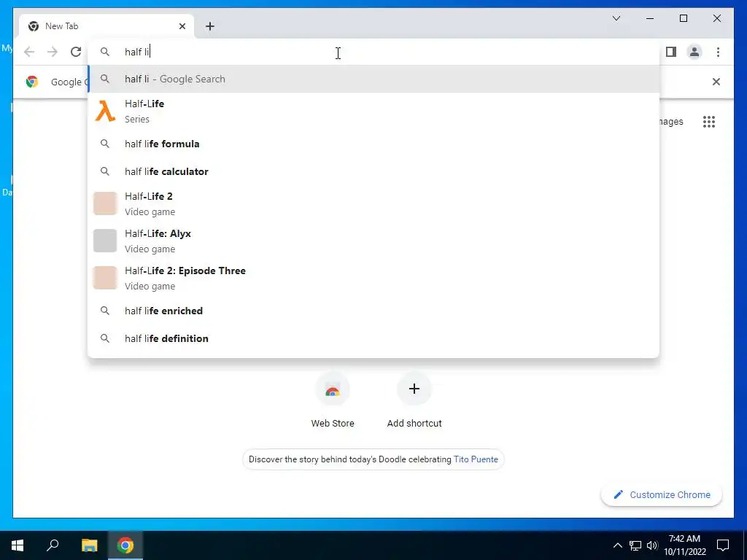The height and width of the screenshot is (560, 747).
Task: Open a new tab with the plus button
Action: coord(210,26)
